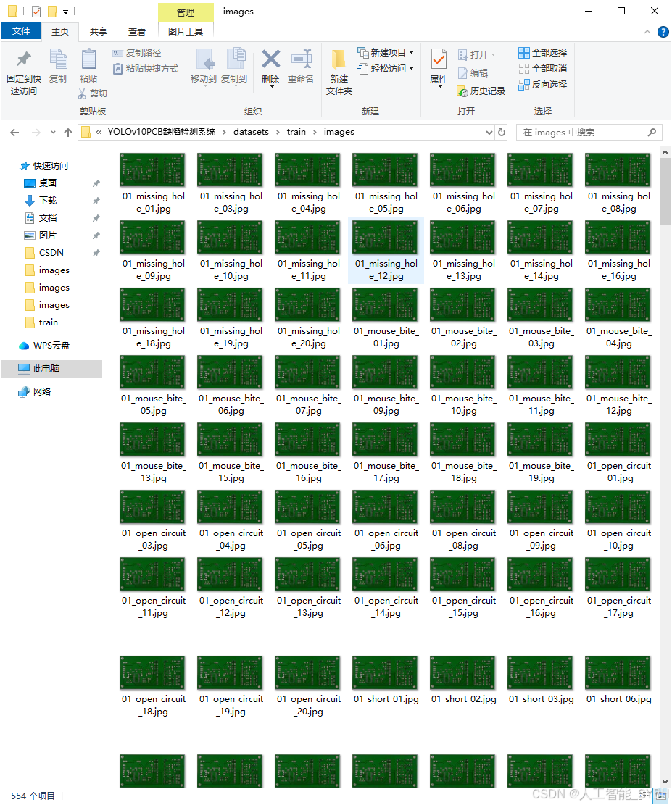Switch to the 查看 tab
This screenshot has height=805, width=672.
[x=137, y=31]
